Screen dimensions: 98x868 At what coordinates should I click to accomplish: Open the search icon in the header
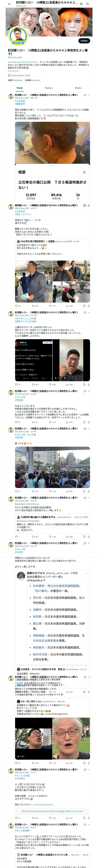[88, 4]
